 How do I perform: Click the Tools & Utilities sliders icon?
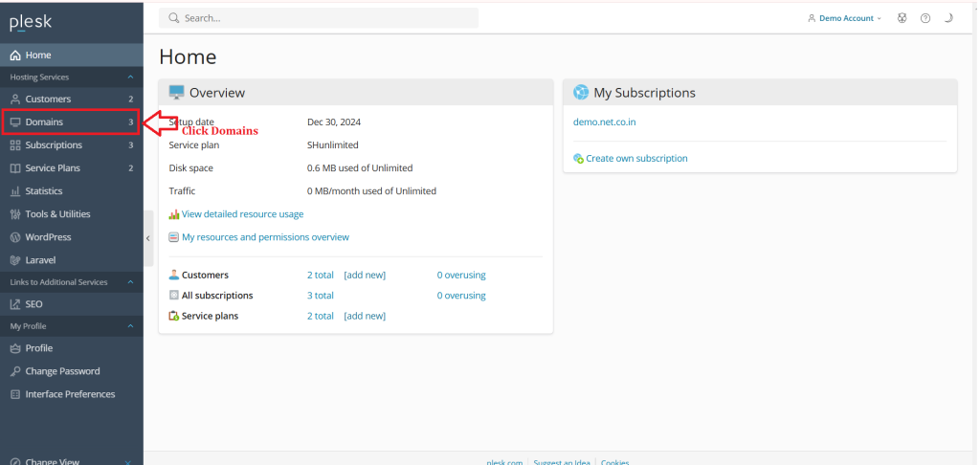point(15,214)
